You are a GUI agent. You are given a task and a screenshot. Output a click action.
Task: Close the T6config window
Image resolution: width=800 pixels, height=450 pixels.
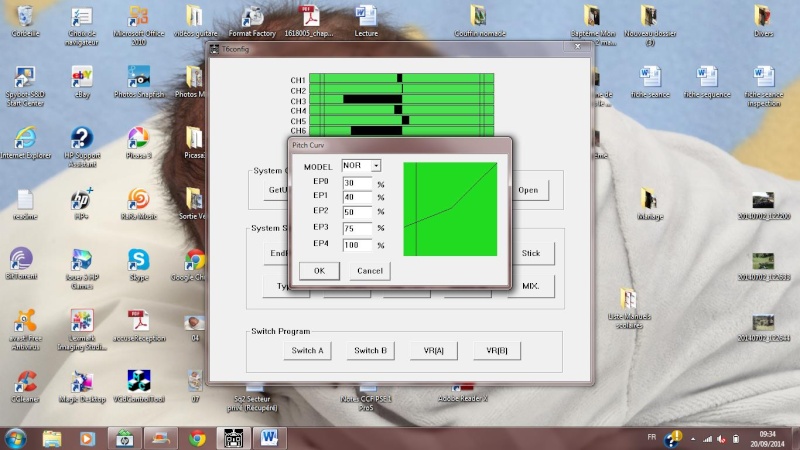[x=578, y=46]
